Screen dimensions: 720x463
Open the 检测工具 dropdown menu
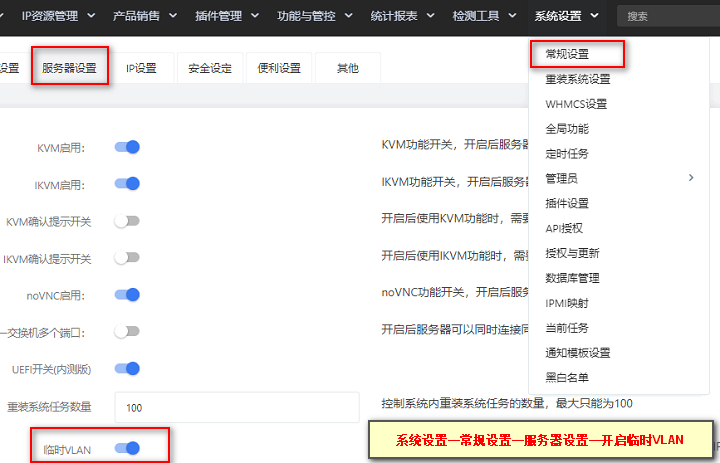(x=484, y=16)
